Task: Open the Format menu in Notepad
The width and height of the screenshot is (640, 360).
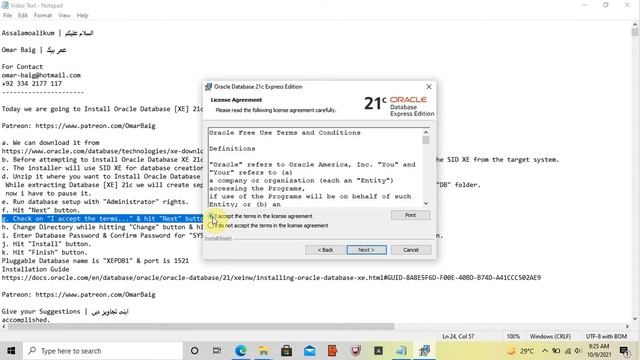Action: [x=43, y=16]
